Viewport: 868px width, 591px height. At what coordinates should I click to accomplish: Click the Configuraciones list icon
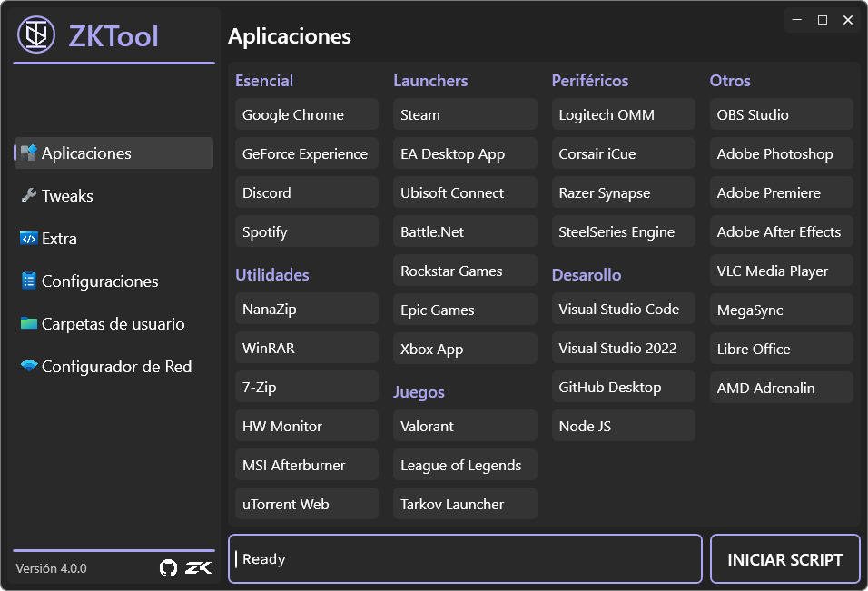coord(28,281)
